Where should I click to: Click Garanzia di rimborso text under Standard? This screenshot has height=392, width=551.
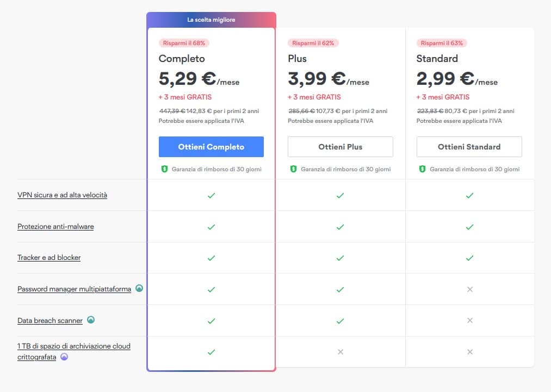475,169
